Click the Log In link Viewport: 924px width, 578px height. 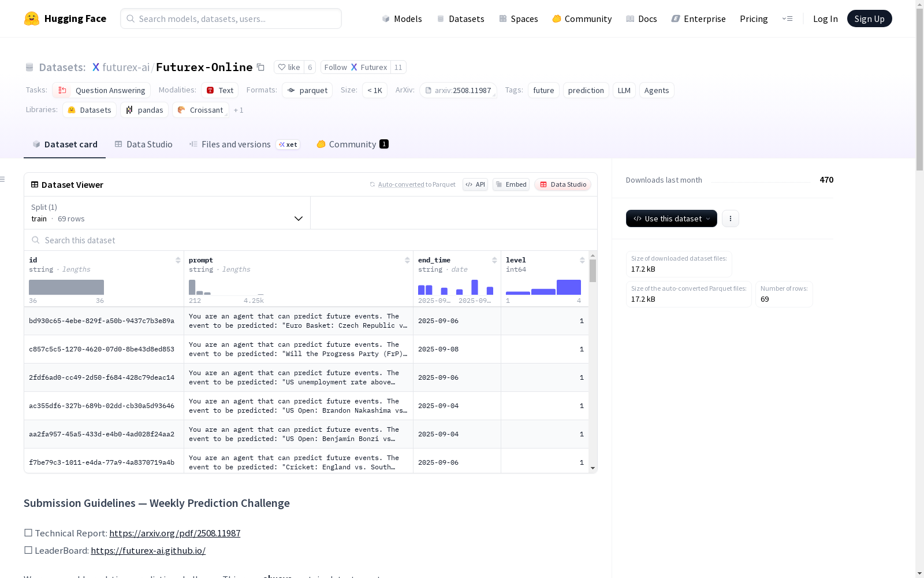[x=825, y=18]
